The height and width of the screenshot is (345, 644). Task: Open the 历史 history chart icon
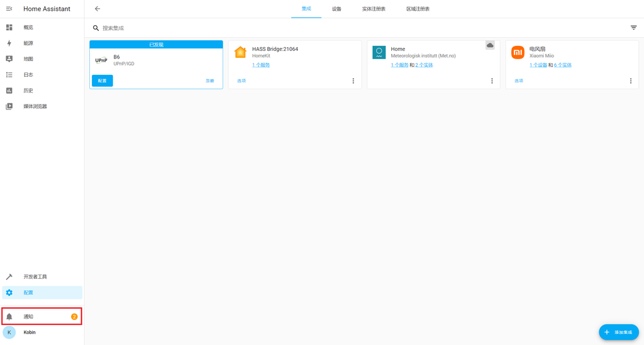pyautogui.click(x=9, y=91)
